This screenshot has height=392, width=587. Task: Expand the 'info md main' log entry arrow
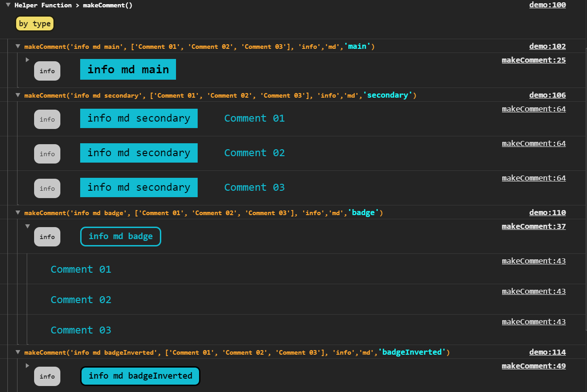(x=27, y=59)
